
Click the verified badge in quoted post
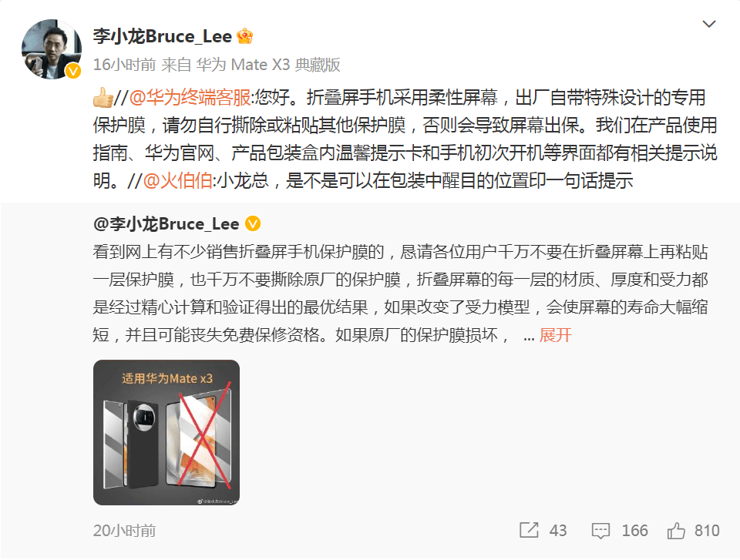(x=253, y=223)
